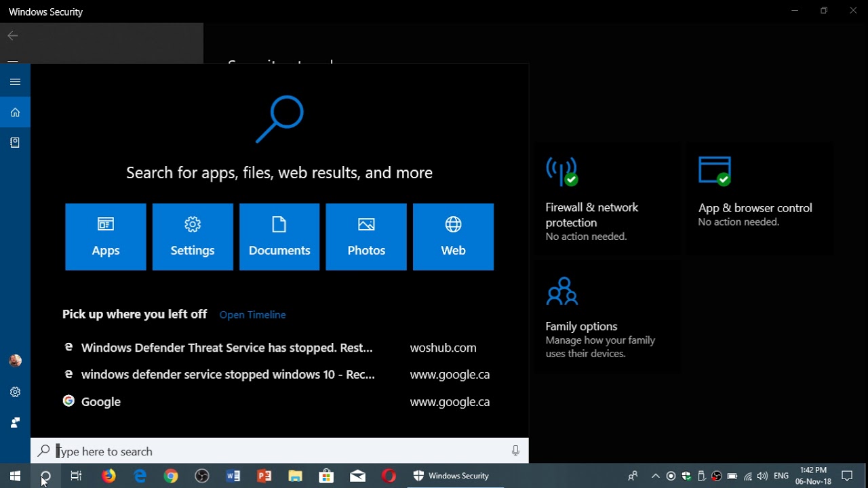
Task: Open Timeline link
Action: (252, 314)
